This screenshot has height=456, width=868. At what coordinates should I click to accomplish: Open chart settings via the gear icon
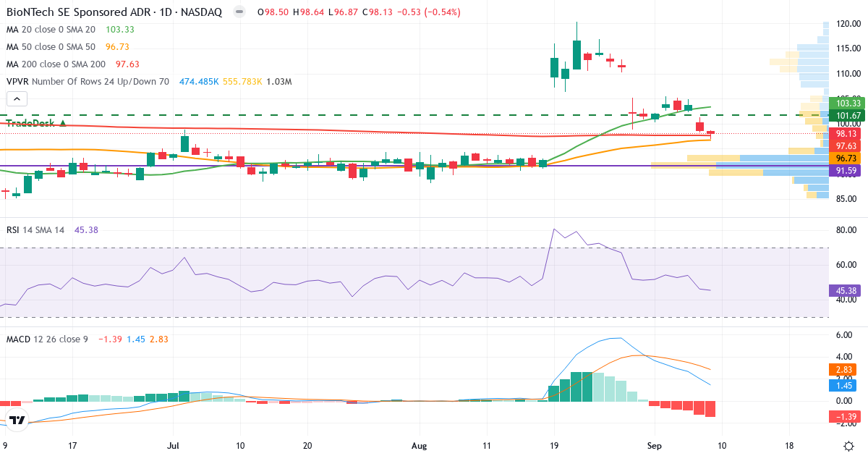[847, 445]
